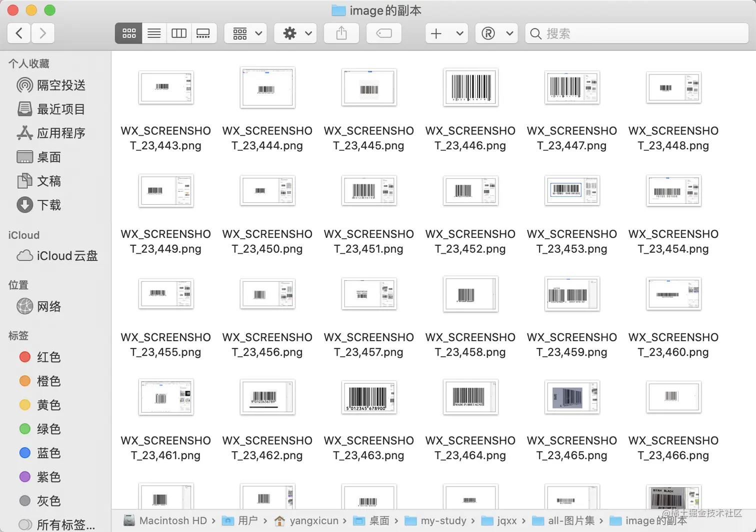Click file name WX_SCREENSHOT_23,461.png
Image resolution: width=756 pixels, height=532 pixels.
click(166, 449)
